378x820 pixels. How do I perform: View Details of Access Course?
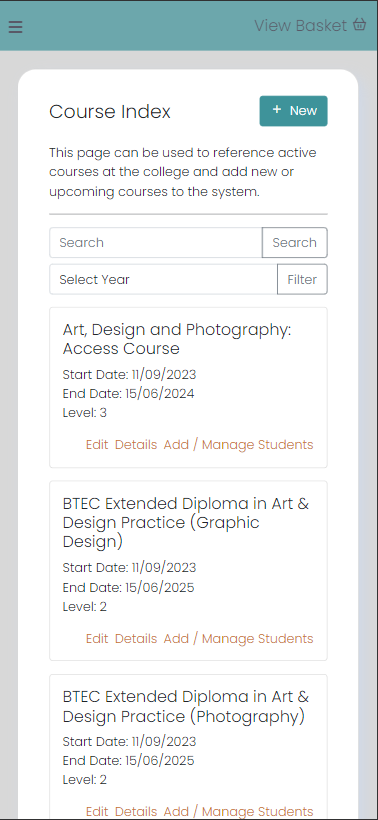[x=136, y=445]
